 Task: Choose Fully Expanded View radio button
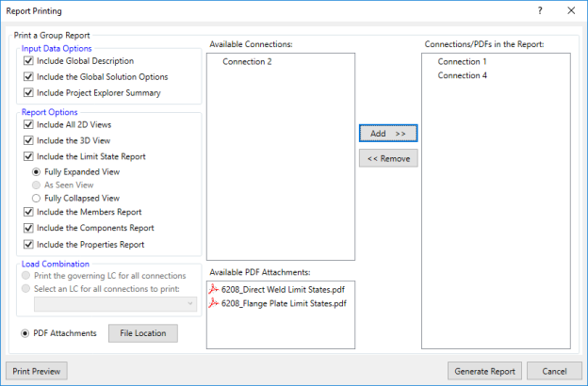37,172
